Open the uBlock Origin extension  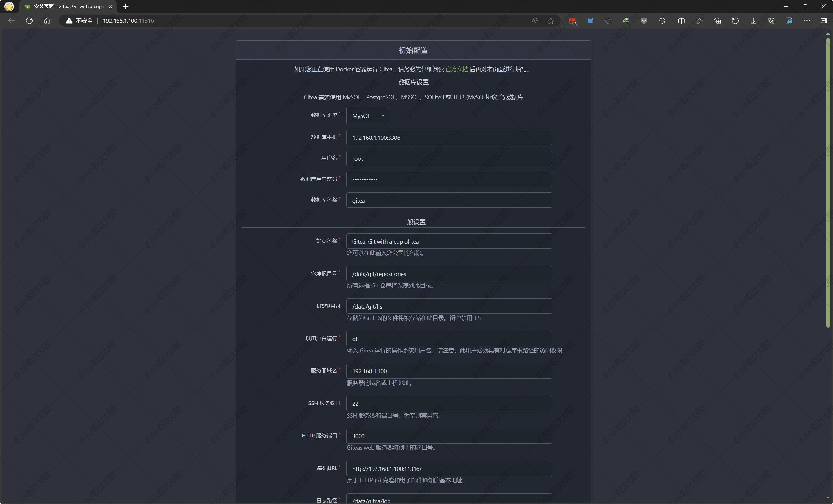click(644, 20)
